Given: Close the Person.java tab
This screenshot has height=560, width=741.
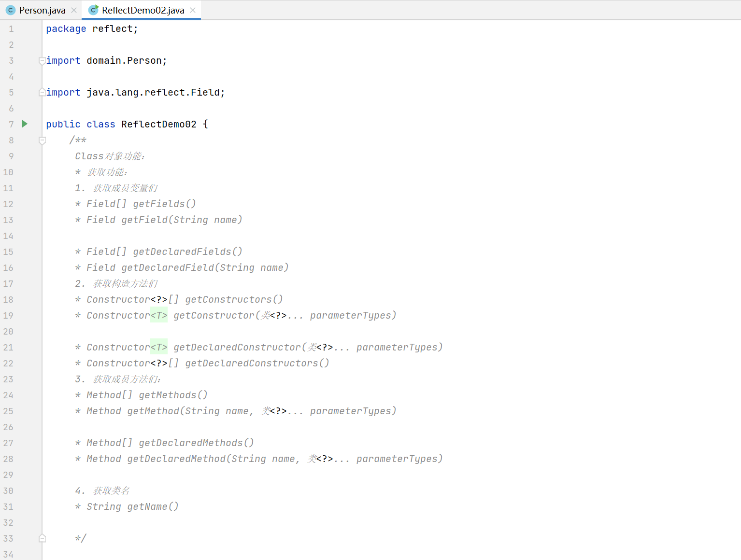Looking at the screenshot, I should click(x=74, y=10).
